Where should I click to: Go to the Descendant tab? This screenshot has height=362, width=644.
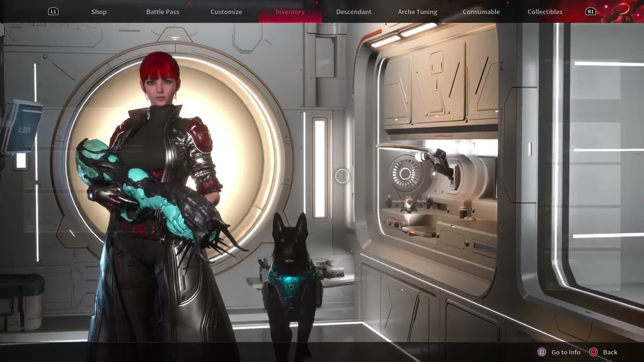(x=354, y=12)
